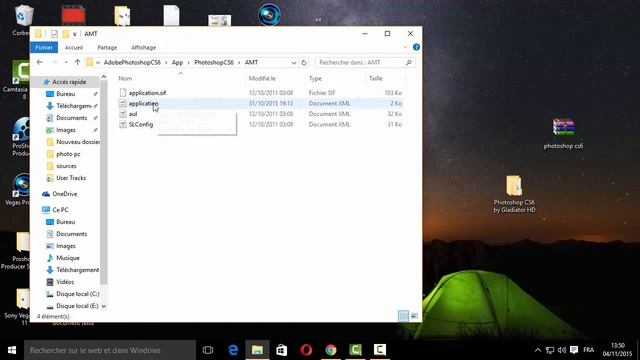Open Accès rapide in the sidebar

tap(69, 82)
